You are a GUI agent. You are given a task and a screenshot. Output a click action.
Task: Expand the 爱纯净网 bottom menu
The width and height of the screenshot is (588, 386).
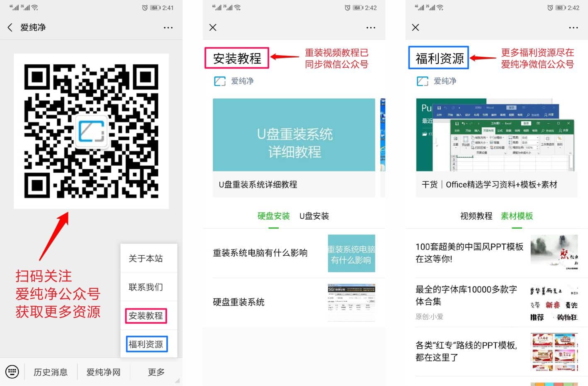[103, 372]
